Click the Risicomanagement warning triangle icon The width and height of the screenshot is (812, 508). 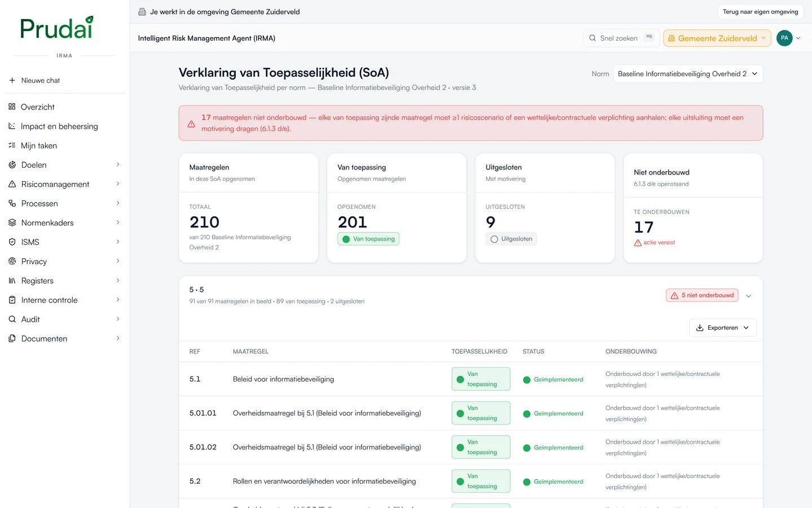[12, 184]
